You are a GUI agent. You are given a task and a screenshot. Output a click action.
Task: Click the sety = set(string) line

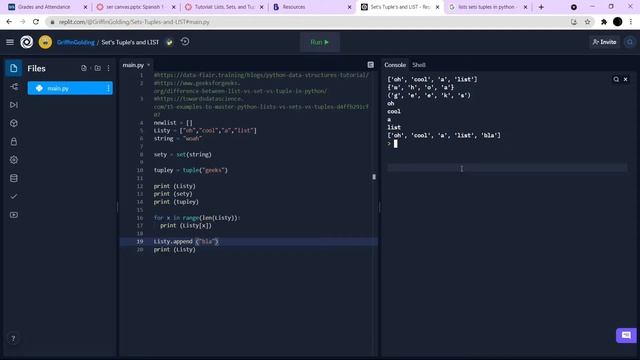182,154
